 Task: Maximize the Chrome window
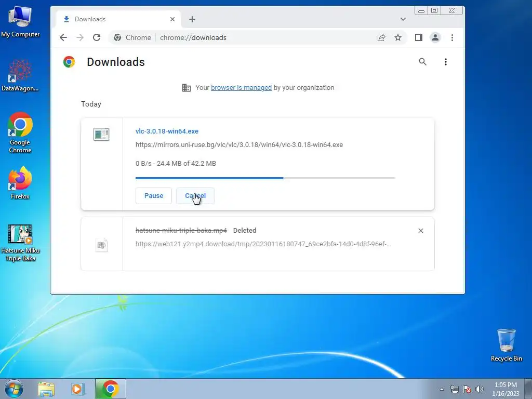(x=434, y=10)
